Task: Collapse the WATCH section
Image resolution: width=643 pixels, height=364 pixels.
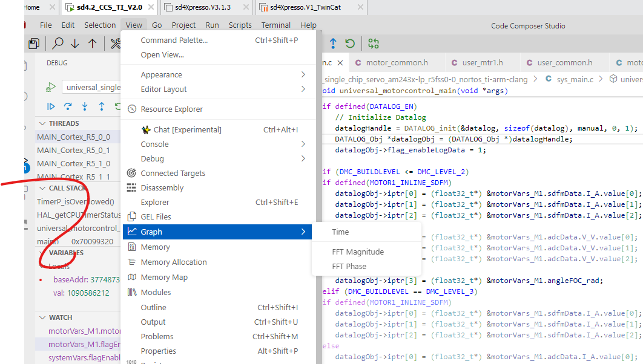Action: click(42, 317)
